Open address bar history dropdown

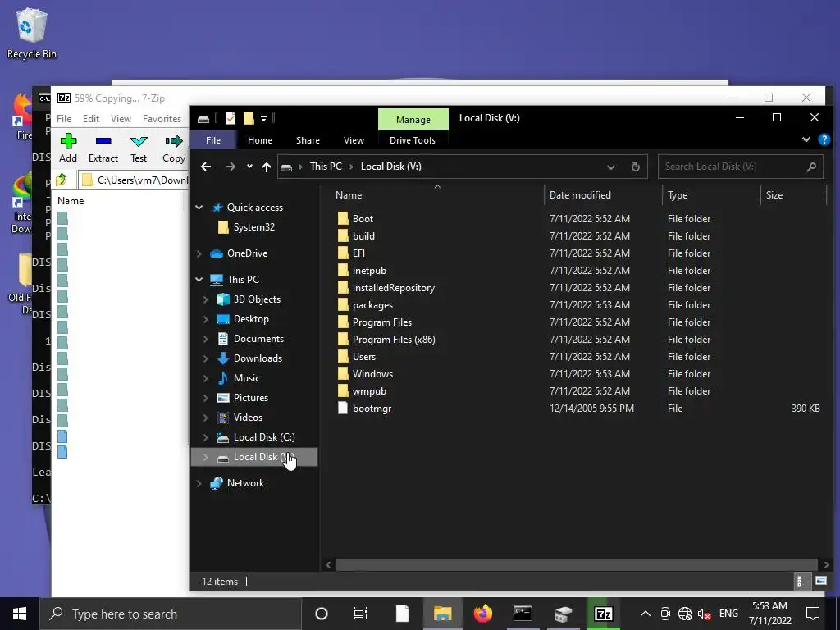610,167
